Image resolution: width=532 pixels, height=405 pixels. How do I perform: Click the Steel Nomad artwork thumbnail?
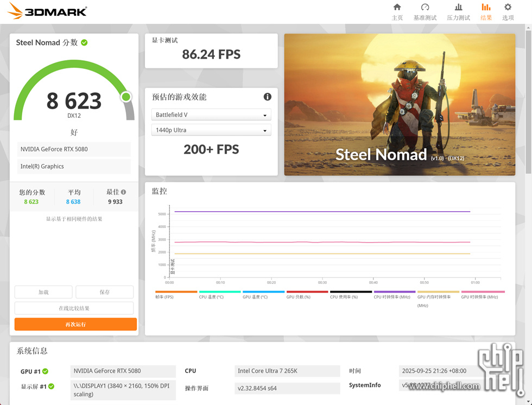tap(400, 104)
